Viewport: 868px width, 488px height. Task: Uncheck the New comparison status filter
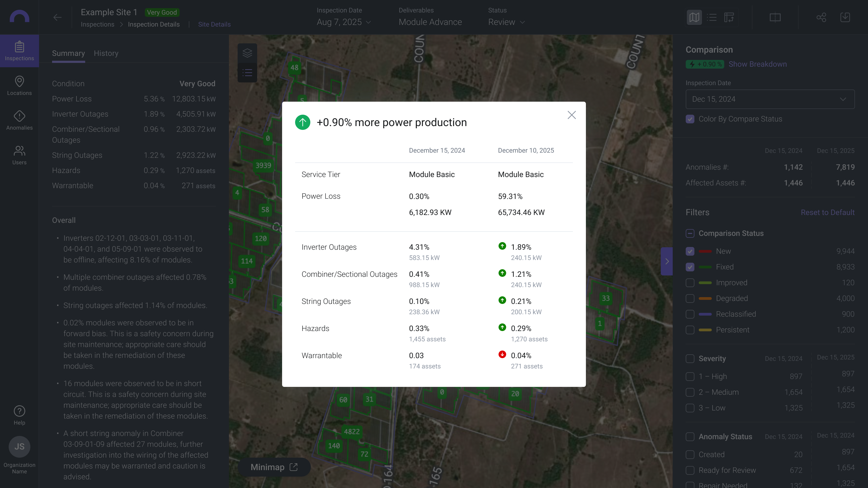[690, 251]
